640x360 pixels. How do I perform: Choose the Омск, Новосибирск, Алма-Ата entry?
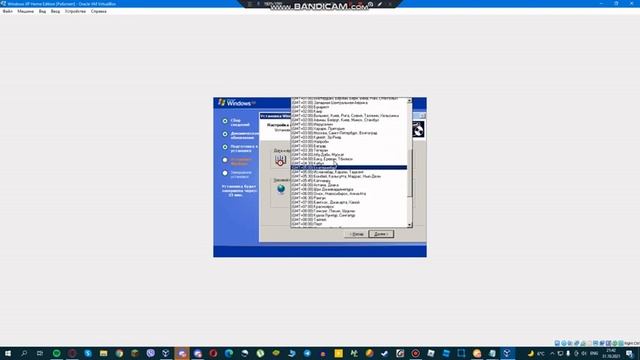click(349, 193)
